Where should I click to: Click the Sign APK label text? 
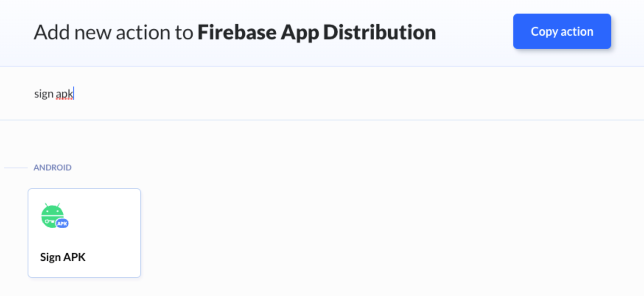tap(63, 257)
